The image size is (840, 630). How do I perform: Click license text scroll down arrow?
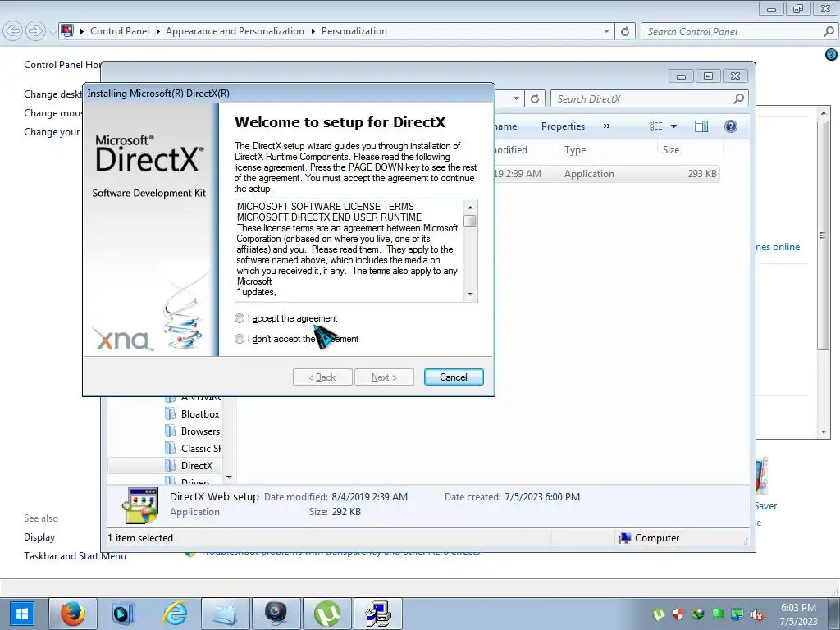(x=470, y=294)
